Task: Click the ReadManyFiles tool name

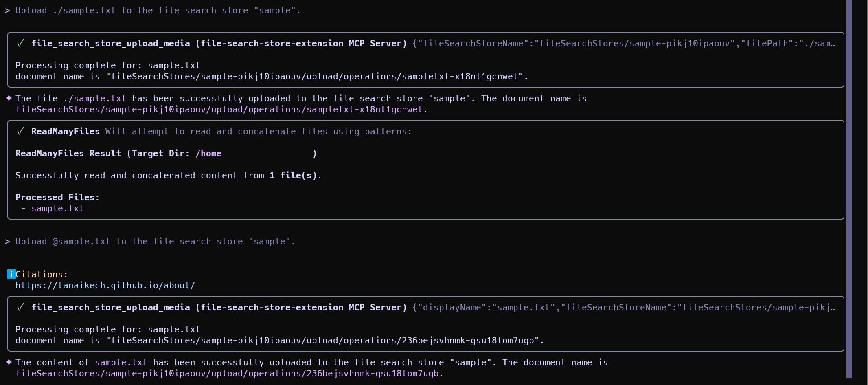Action: tap(65, 132)
